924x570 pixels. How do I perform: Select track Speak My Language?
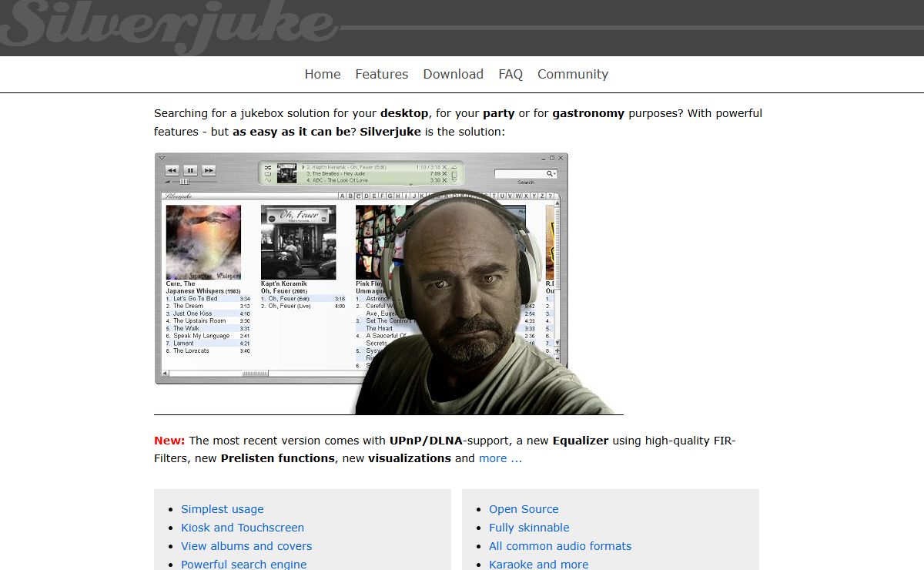(x=208, y=336)
